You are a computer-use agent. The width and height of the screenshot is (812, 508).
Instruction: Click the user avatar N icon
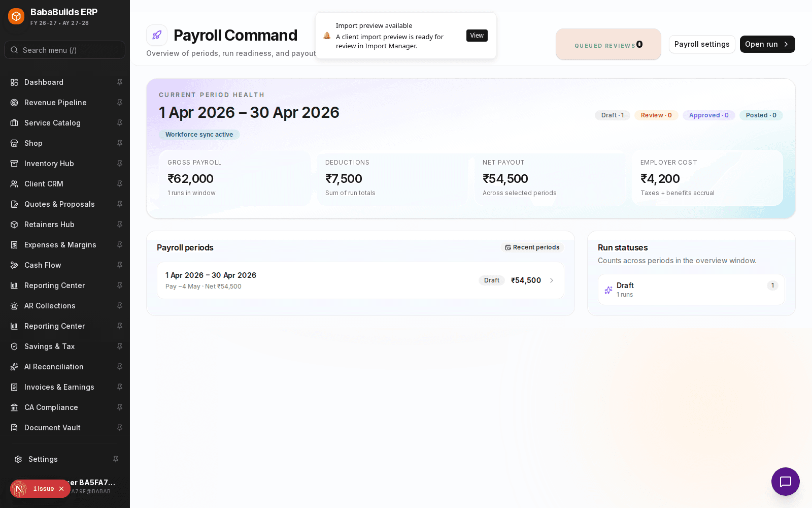(19, 489)
